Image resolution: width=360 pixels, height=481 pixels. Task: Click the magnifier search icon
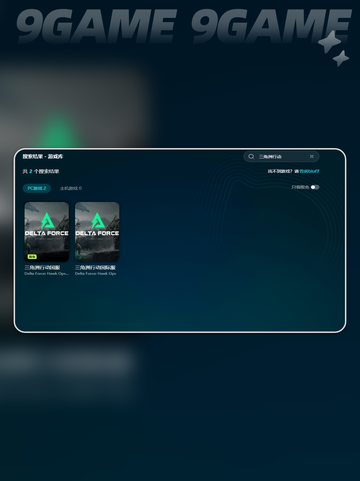tap(251, 156)
